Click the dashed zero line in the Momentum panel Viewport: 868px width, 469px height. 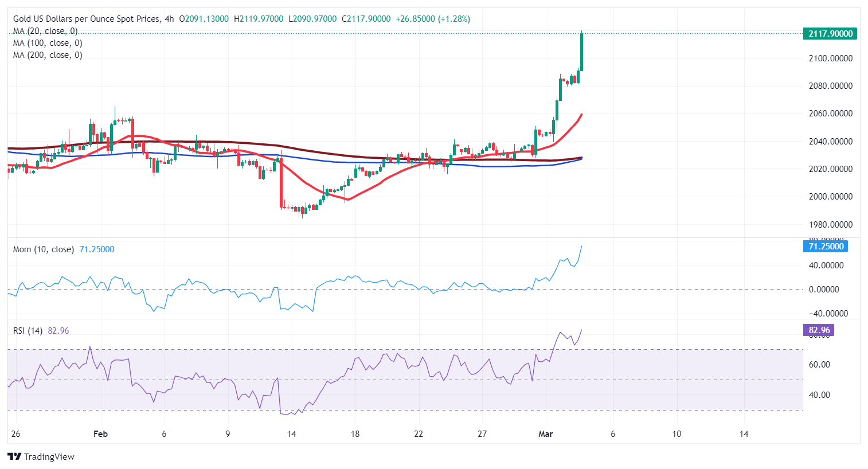tap(401, 290)
